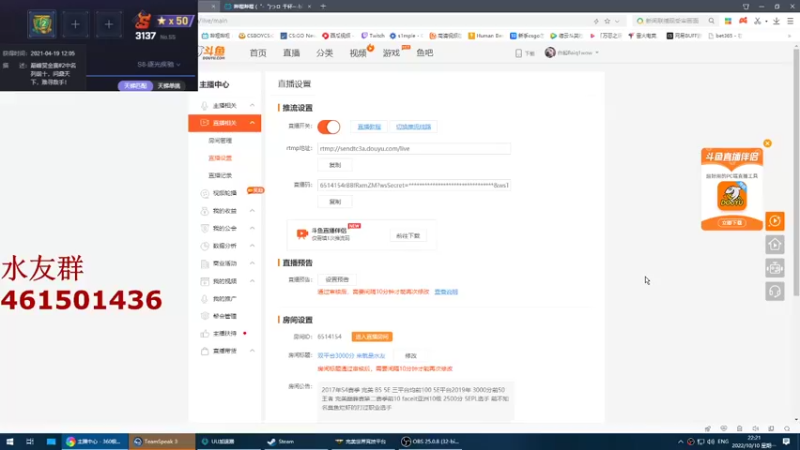Collapse the 主播相关 sidebar section
800x450 pixels.
[x=252, y=106]
